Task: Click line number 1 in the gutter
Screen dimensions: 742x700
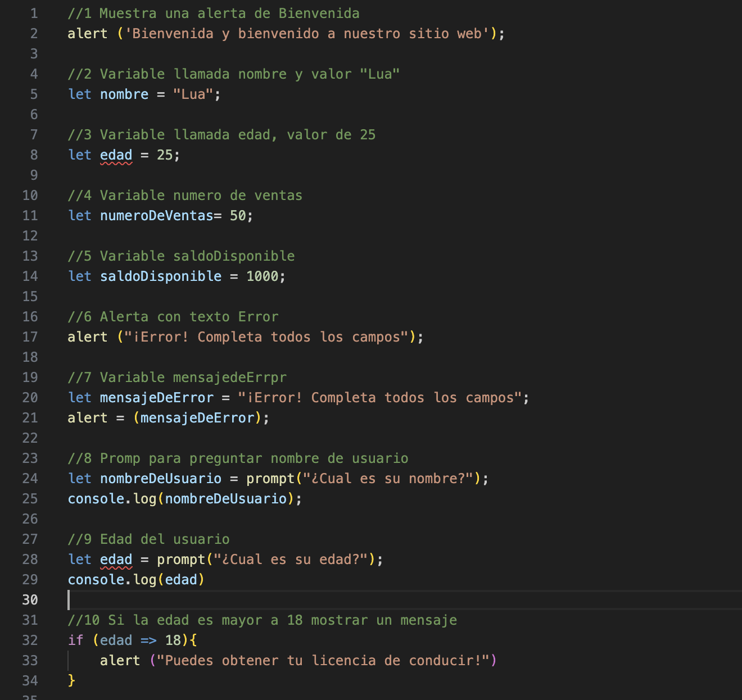Action: pos(34,13)
